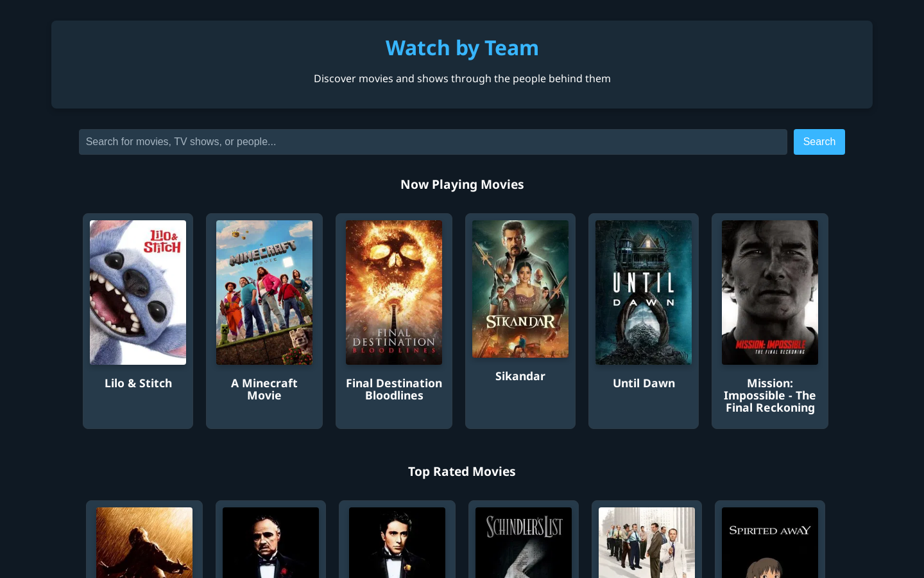This screenshot has height=578, width=924.
Task: Click the movie search input field
Action: click(433, 142)
